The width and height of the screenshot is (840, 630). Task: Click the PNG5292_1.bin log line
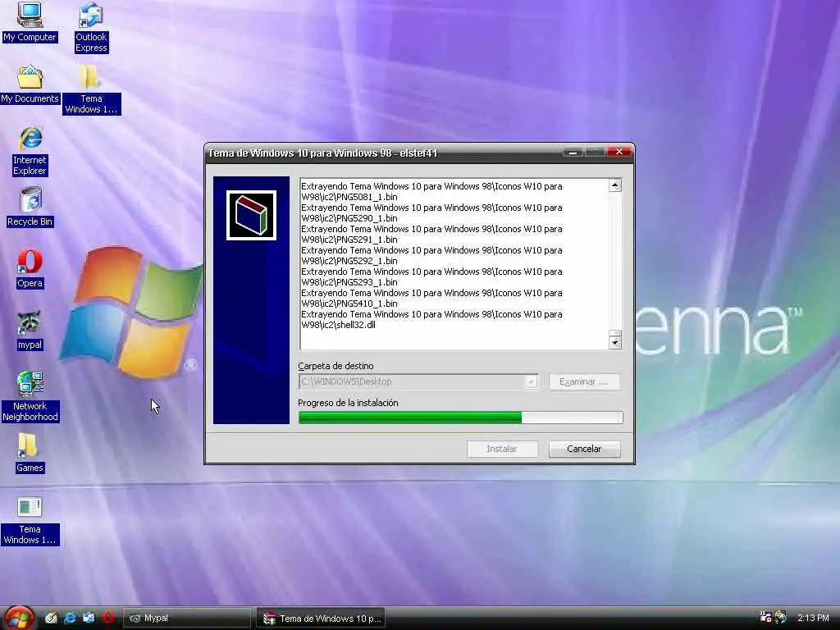tap(431, 256)
